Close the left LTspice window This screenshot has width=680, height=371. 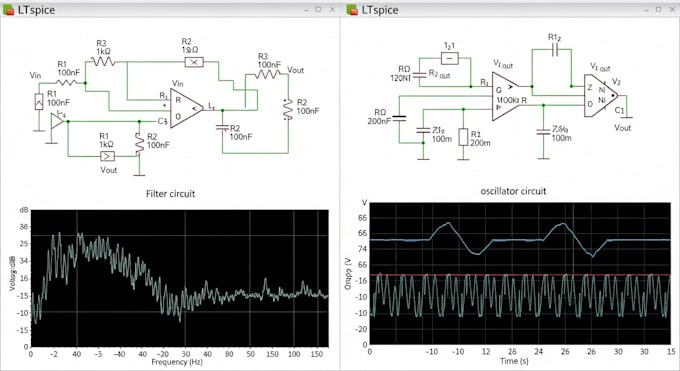[x=332, y=10]
